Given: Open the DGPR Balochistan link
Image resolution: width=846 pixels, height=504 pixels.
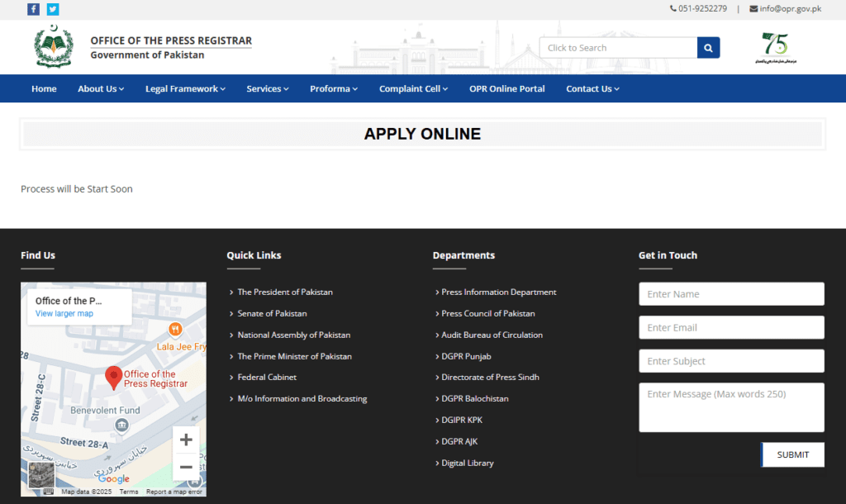Looking at the screenshot, I should click(x=475, y=399).
